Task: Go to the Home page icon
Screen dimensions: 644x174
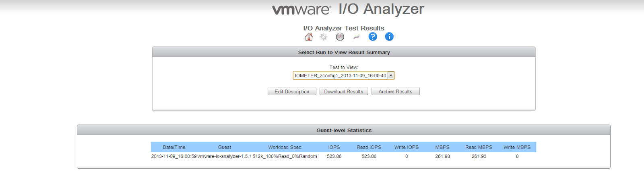Action: coord(309,37)
